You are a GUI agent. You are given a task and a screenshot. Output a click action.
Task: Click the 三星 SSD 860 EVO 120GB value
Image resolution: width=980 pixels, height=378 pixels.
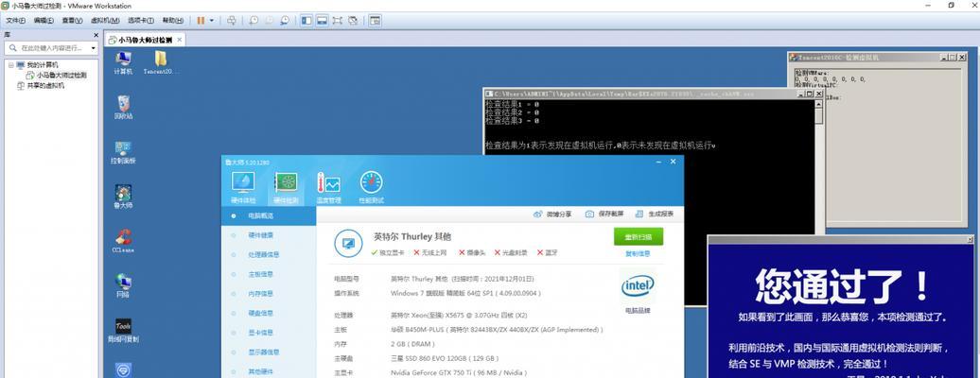tap(445, 359)
